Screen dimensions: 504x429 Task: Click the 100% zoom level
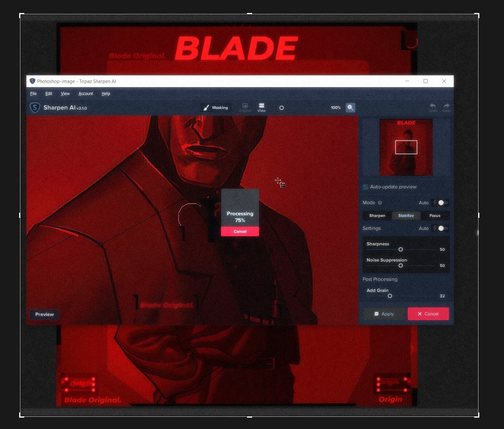tap(336, 108)
